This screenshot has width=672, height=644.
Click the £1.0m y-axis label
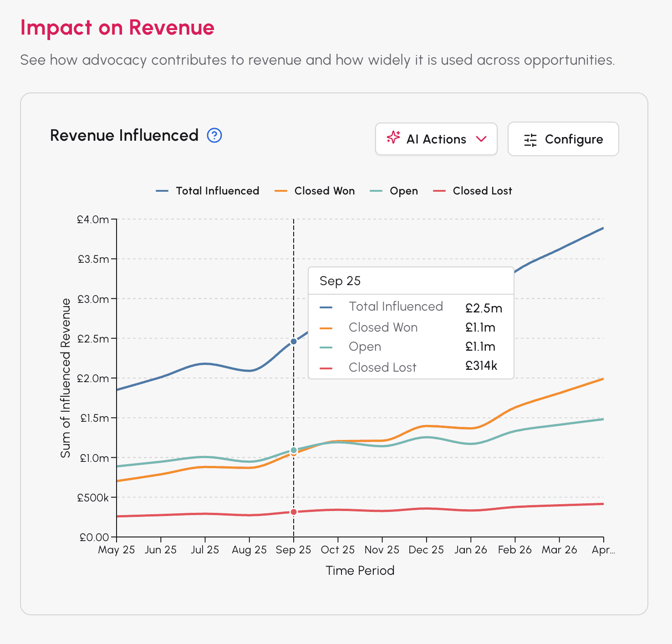95,458
